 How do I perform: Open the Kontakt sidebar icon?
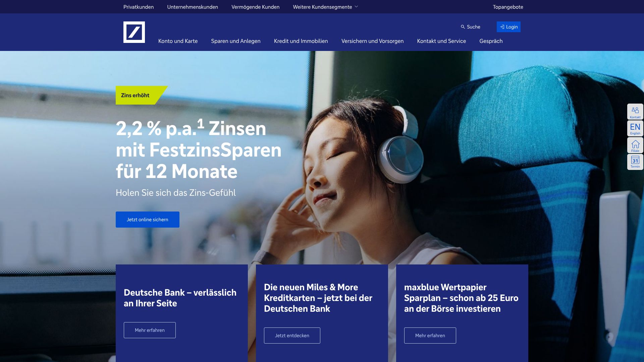click(635, 112)
